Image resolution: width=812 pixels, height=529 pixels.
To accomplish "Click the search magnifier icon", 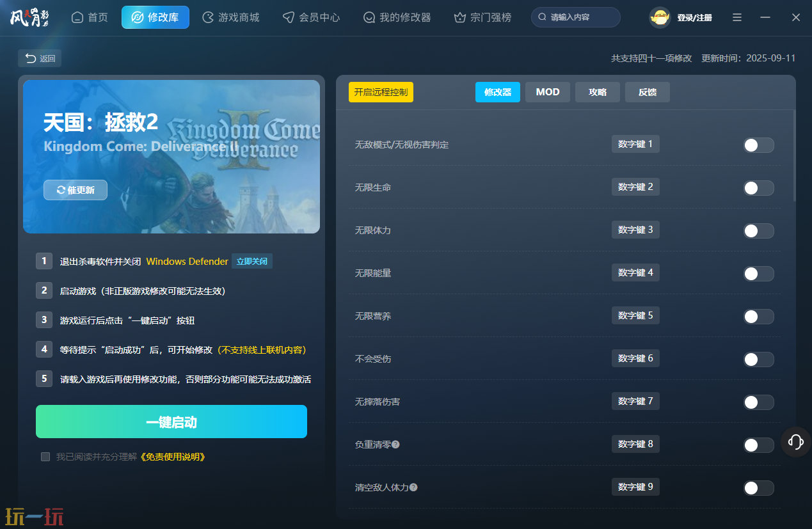I will tap(543, 17).
